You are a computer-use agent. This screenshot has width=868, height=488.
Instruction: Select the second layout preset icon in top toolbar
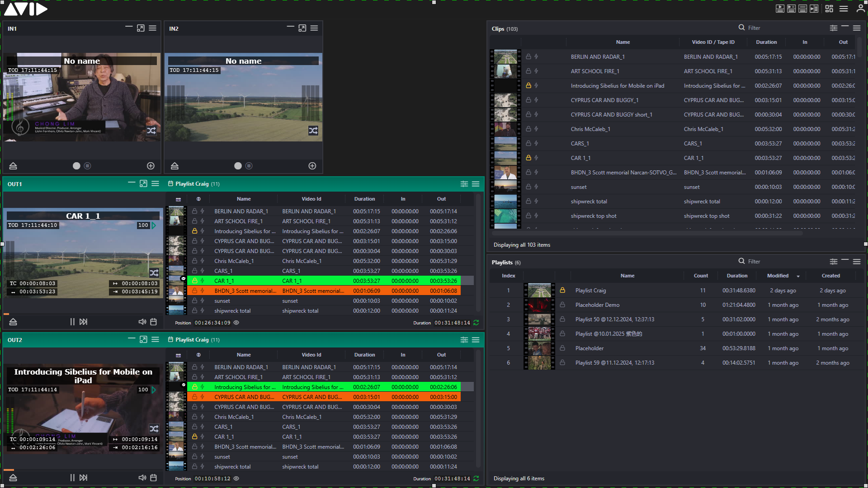[791, 9]
